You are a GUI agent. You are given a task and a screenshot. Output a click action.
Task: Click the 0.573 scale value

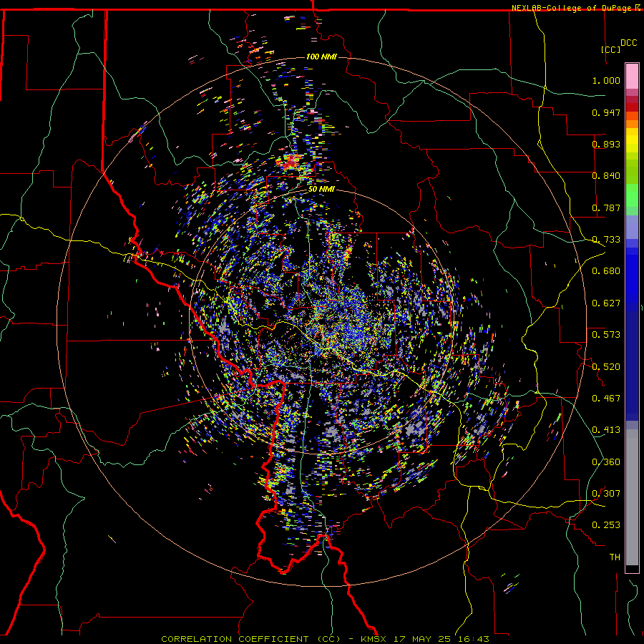click(606, 335)
